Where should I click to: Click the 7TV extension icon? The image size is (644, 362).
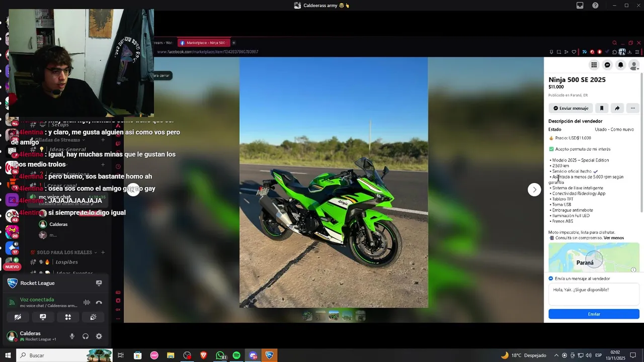585,52
